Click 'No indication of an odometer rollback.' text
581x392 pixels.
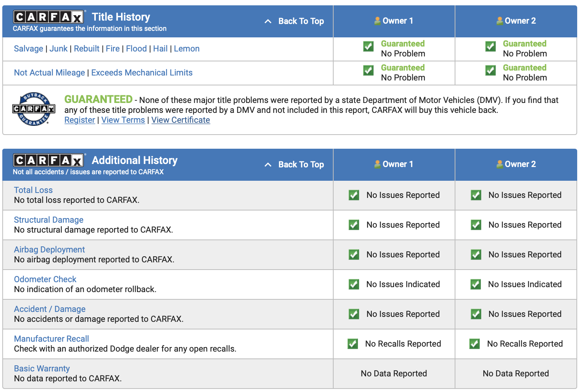coord(85,289)
